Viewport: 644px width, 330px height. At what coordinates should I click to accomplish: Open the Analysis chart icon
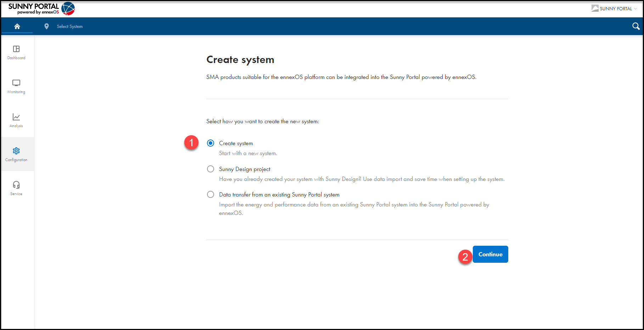(x=16, y=117)
